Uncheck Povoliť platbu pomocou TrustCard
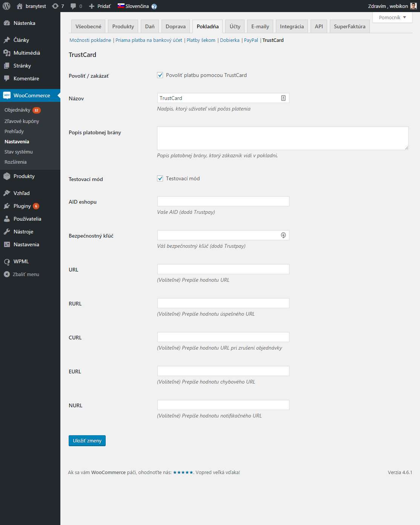This screenshot has width=420, height=525. pyautogui.click(x=160, y=75)
